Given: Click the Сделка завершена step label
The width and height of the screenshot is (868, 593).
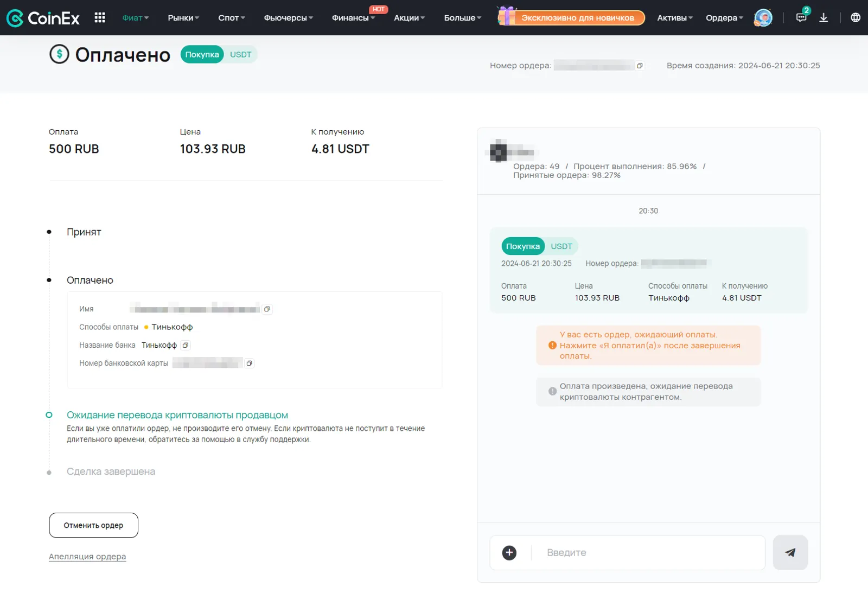Looking at the screenshot, I should 111,471.
